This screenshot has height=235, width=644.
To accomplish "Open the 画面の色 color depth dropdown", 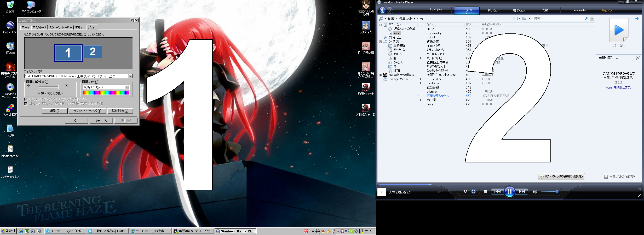I will point(127,87).
